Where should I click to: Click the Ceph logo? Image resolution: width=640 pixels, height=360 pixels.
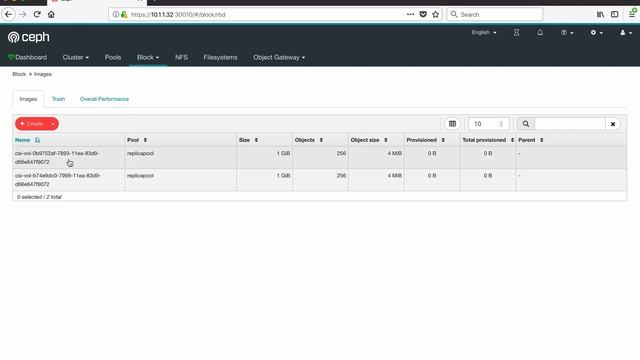coord(29,37)
